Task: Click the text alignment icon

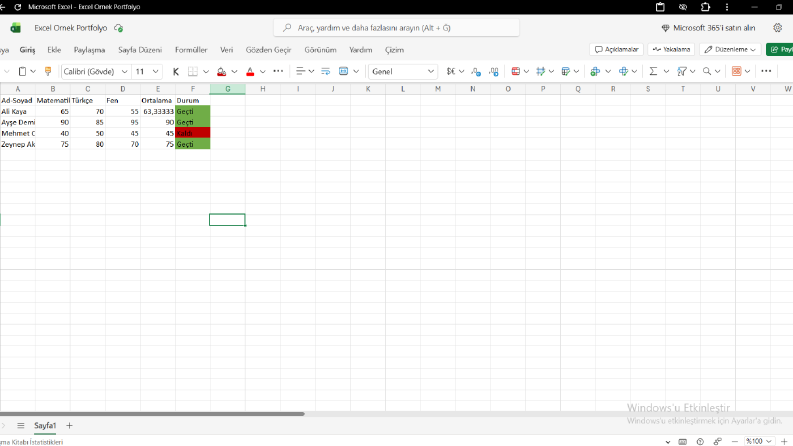Action: point(300,71)
